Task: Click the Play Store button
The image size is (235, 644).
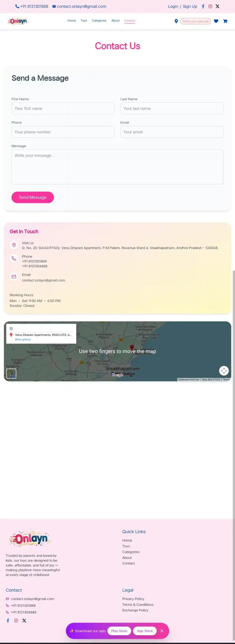Action: (119, 631)
